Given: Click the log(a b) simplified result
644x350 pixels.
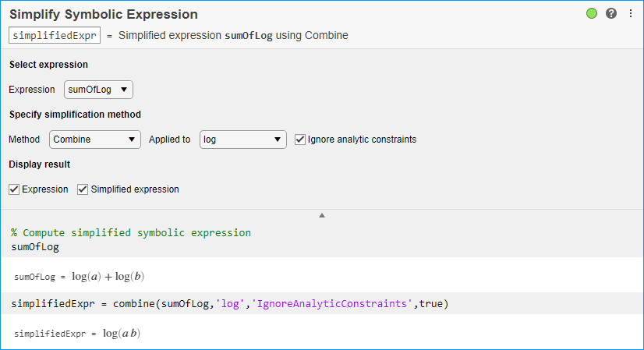Looking at the screenshot, I should coord(122,333).
